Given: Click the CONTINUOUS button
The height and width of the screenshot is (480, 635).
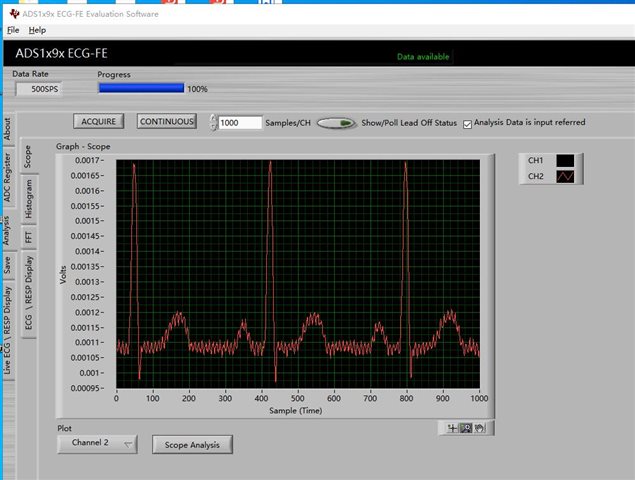Looking at the screenshot, I should tap(167, 121).
